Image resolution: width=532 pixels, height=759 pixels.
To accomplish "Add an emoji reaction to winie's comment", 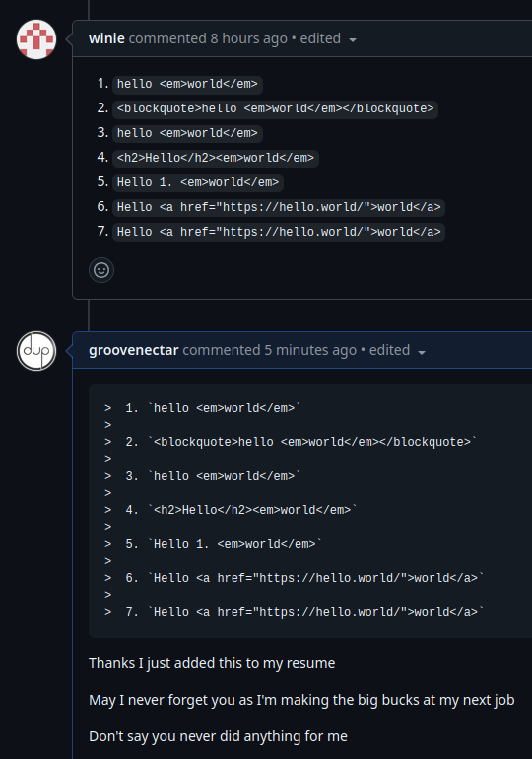I will [101, 270].
